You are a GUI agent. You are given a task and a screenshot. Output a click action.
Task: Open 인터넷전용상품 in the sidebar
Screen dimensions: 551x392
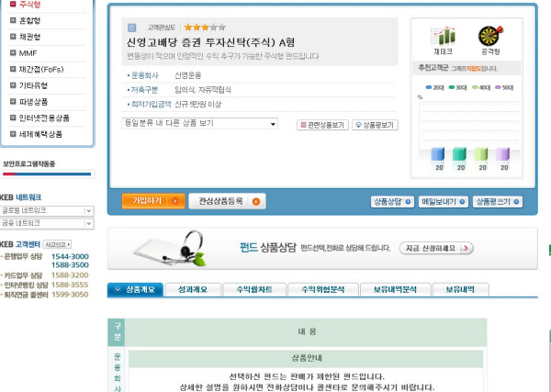[x=44, y=118]
